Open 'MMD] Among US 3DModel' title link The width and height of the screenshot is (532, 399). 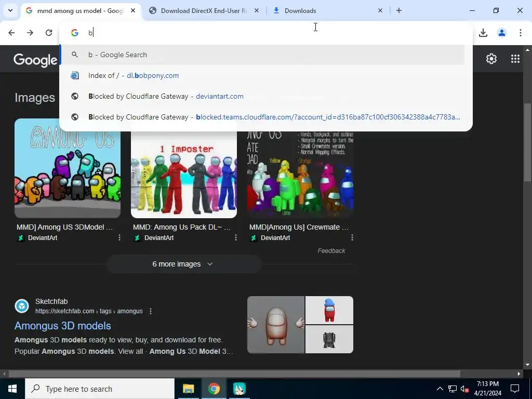[64, 227]
